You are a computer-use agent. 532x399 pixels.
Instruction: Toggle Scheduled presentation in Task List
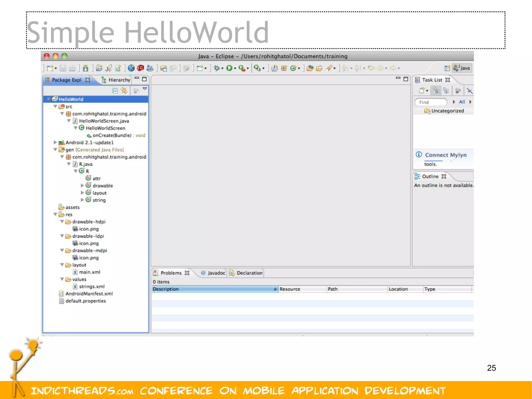point(446,90)
